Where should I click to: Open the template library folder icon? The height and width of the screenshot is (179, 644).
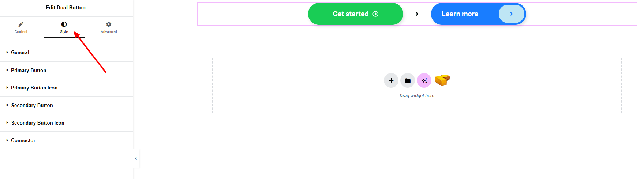408,80
